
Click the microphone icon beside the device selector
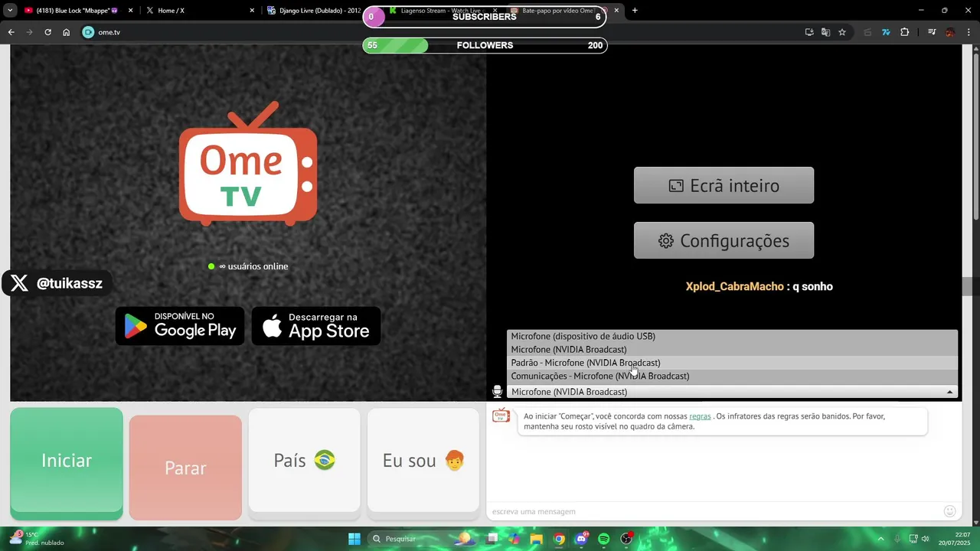(498, 392)
